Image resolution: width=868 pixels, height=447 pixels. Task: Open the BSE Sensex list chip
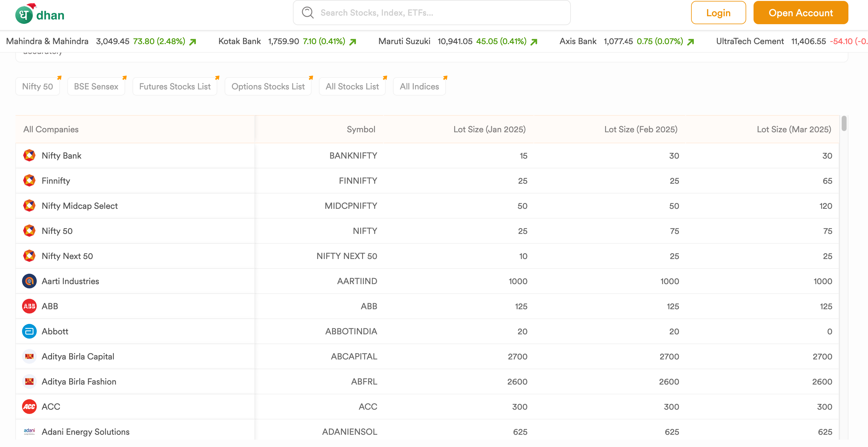coord(96,86)
